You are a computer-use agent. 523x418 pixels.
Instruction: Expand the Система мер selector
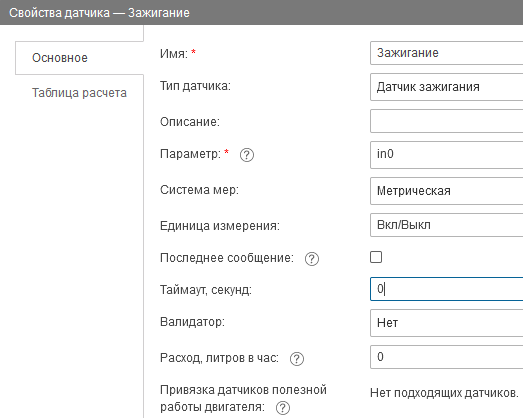[447, 191]
